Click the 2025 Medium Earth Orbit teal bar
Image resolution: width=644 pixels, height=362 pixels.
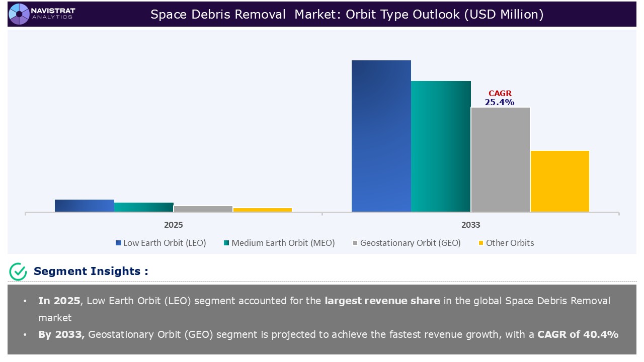pos(144,207)
